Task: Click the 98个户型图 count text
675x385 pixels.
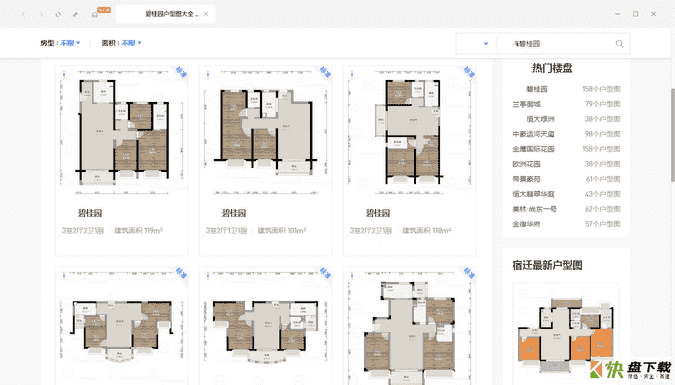Action: point(602,134)
